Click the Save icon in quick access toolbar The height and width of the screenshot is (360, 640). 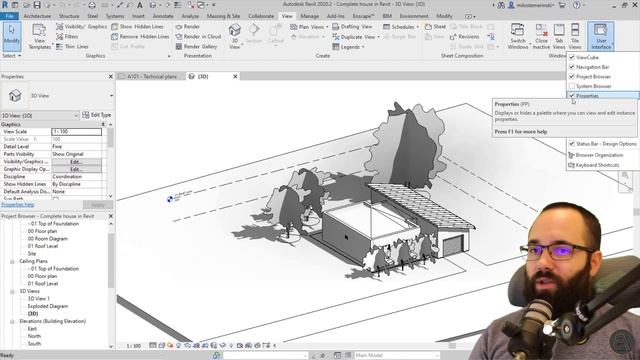click(x=37, y=5)
